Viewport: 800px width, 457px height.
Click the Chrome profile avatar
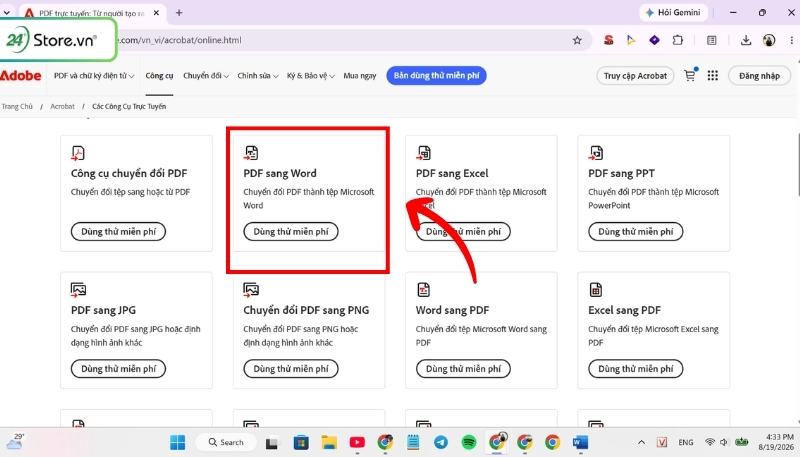click(769, 40)
